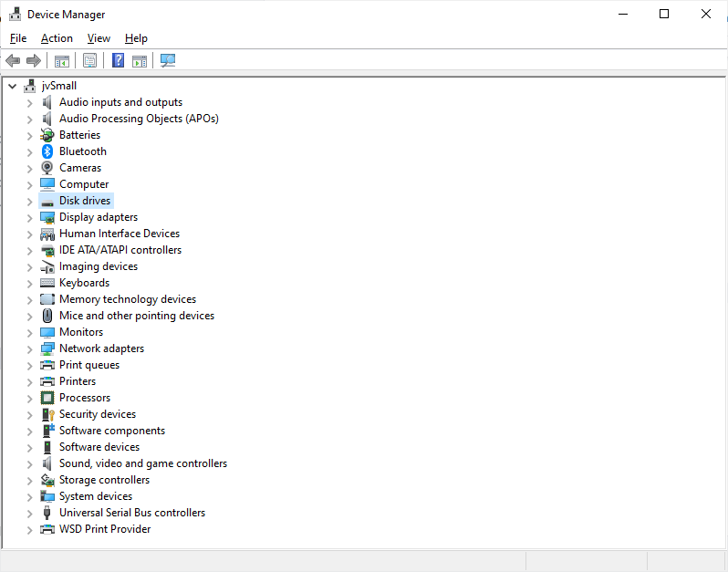Click the Processors category icon
The height and width of the screenshot is (572, 728).
pos(47,398)
